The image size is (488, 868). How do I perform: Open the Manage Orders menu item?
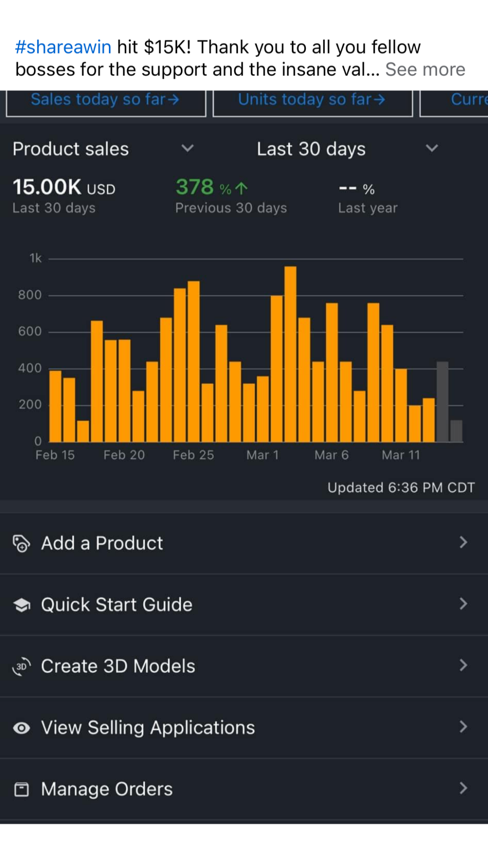point(107,789)
